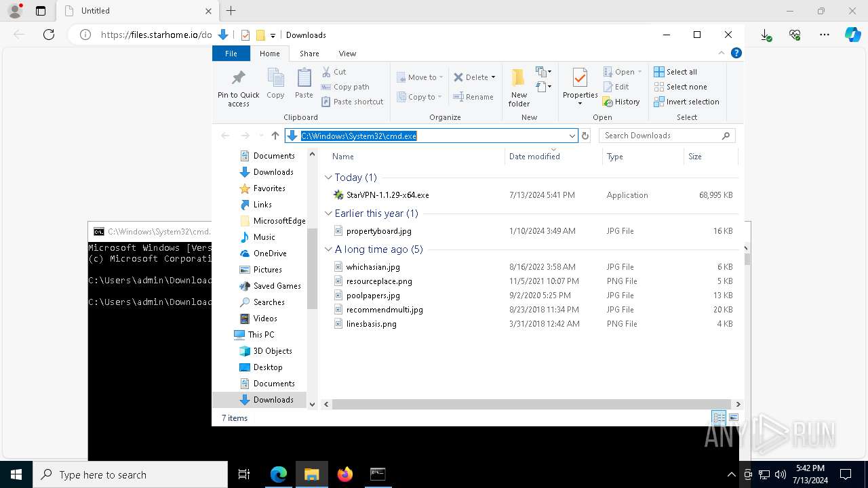Open file History
Viewport: 868px width, 488px height.
tap(620, 102)
